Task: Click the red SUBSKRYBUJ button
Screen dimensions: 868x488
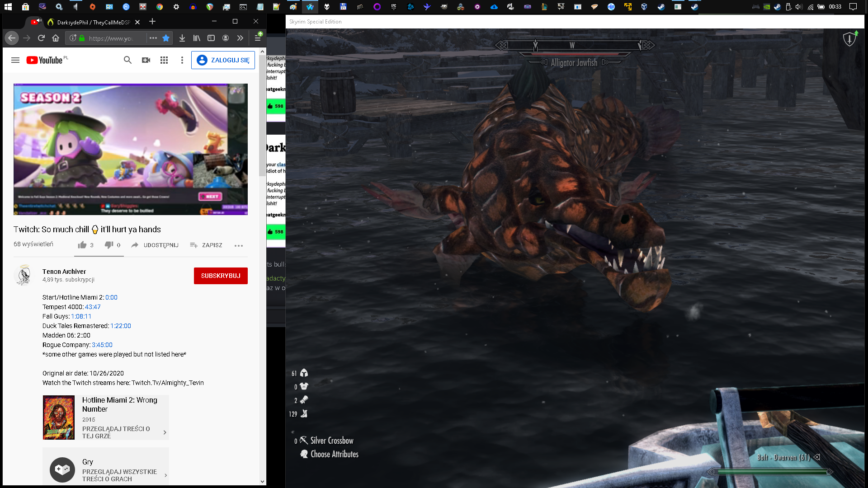Action: pyautogui.click(x=221, y=276)
